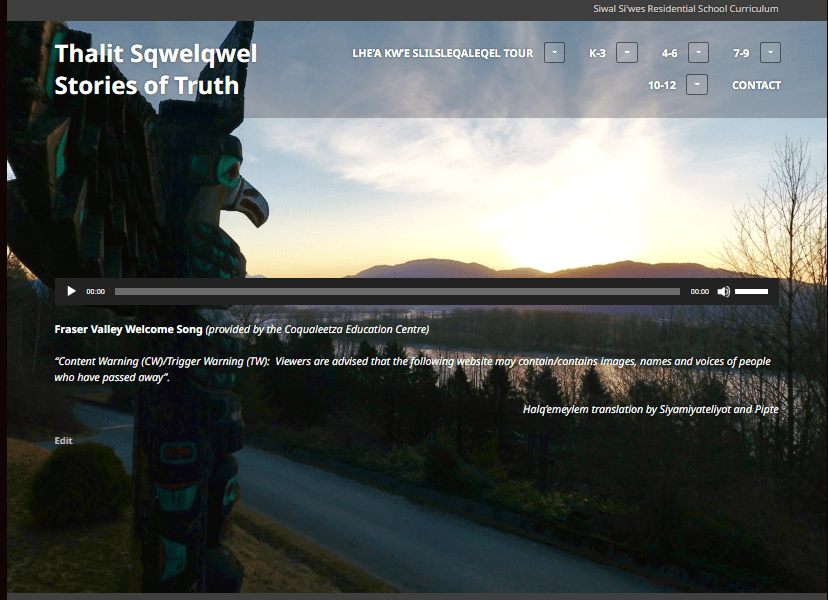Expand the K-3 submenu arrow
The height and width of the screenshot is (600, 828).
click(x=626, y=53)
